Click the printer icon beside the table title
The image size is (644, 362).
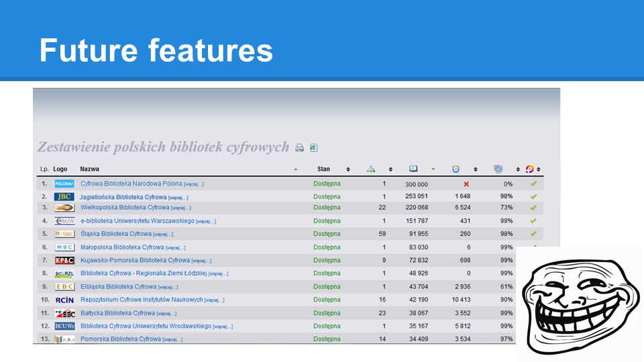pyautogui.click(x=299, y=147)
